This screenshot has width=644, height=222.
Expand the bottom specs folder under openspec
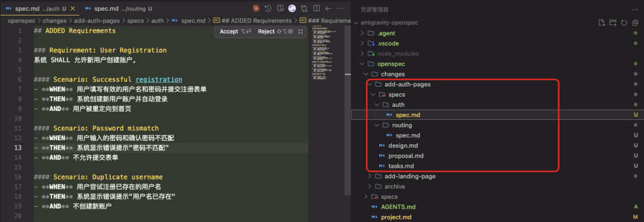click(x=366, y=197)
